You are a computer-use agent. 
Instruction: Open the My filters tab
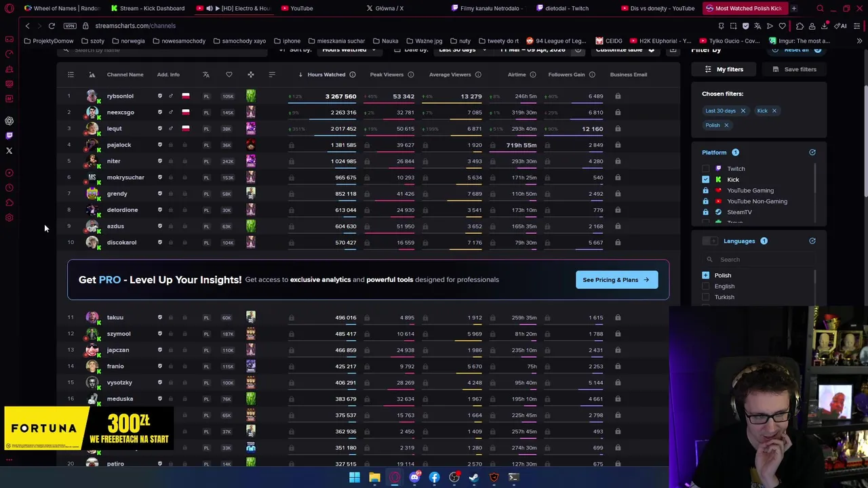click(724, 69)
